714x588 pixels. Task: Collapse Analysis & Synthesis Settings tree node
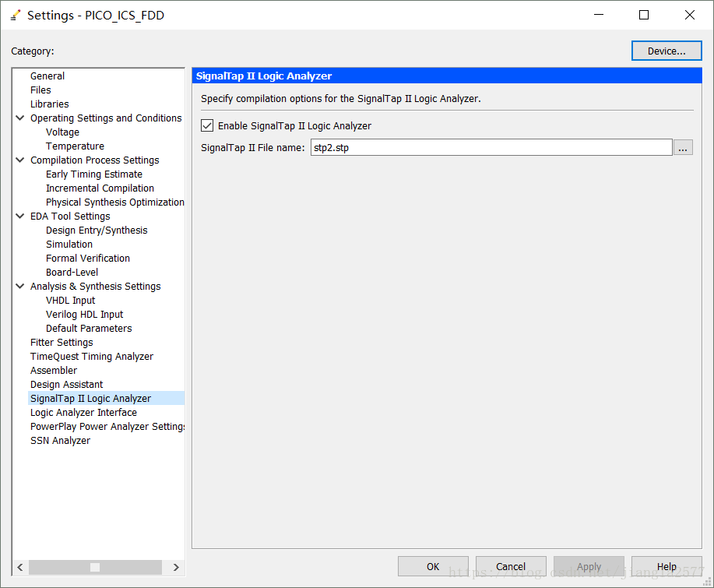(20, 286)
